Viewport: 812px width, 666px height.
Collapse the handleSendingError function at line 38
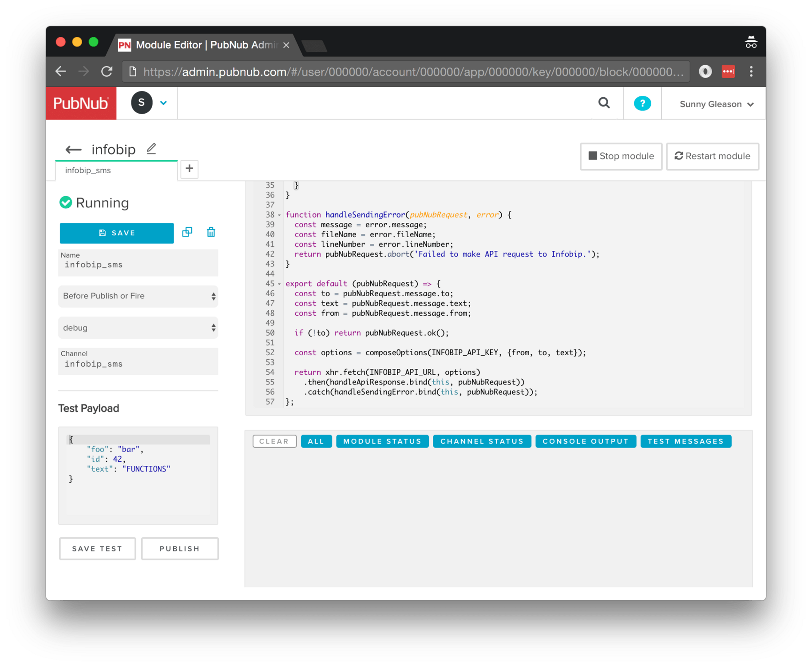pos(279,215)
